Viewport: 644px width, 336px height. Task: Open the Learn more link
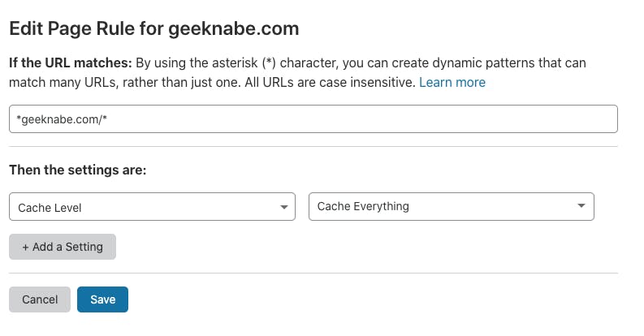coord(452,83)
